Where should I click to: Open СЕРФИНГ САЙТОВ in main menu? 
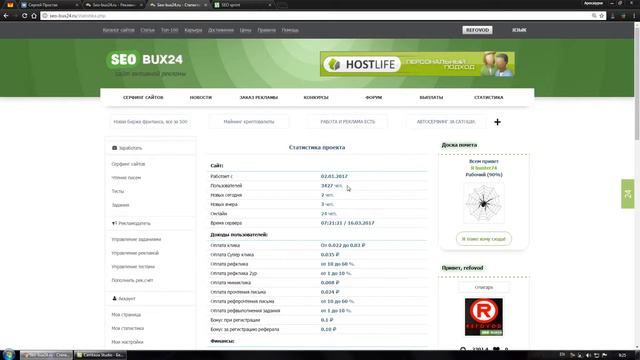tap(143, 98)
